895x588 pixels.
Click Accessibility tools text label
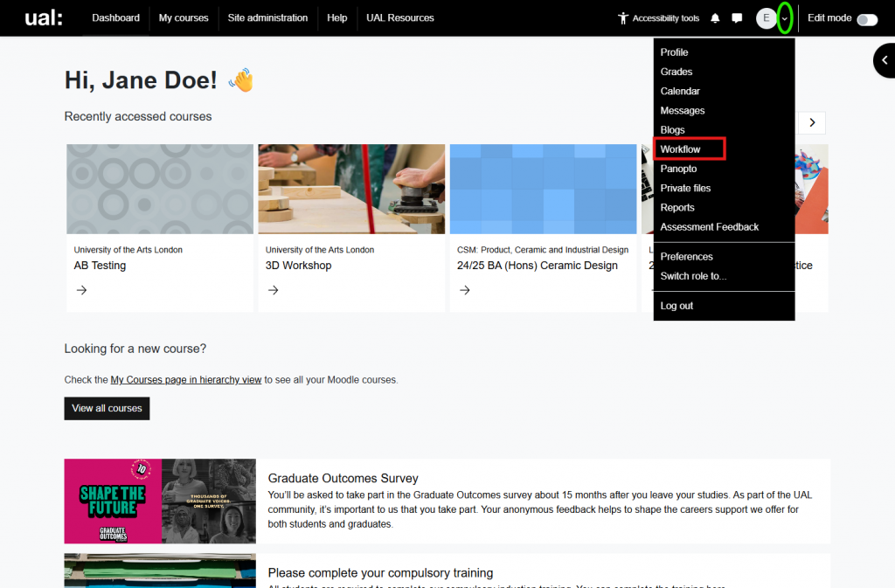665,18
